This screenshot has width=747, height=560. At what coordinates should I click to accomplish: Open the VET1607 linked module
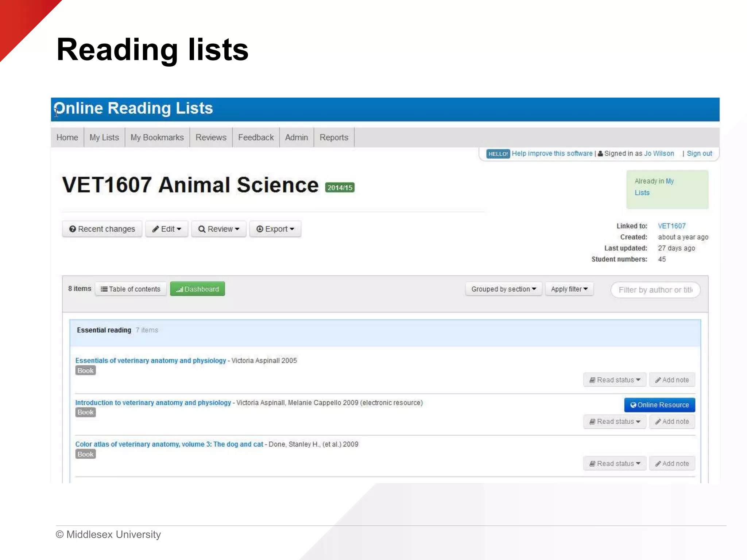[671, 226]
